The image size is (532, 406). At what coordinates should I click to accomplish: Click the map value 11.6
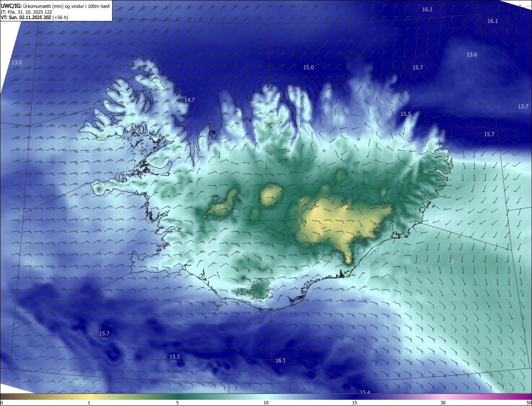click(79, 382)
